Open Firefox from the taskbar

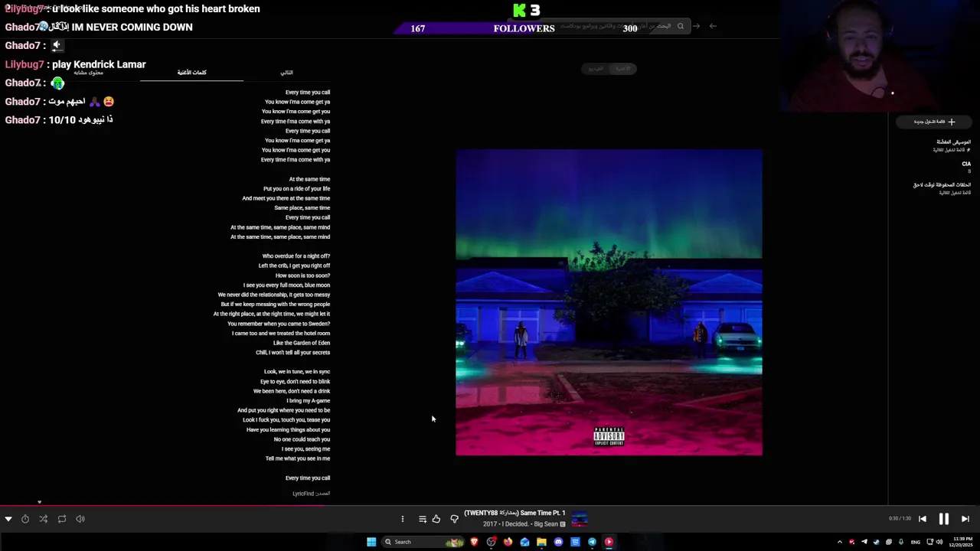(508, 542)
